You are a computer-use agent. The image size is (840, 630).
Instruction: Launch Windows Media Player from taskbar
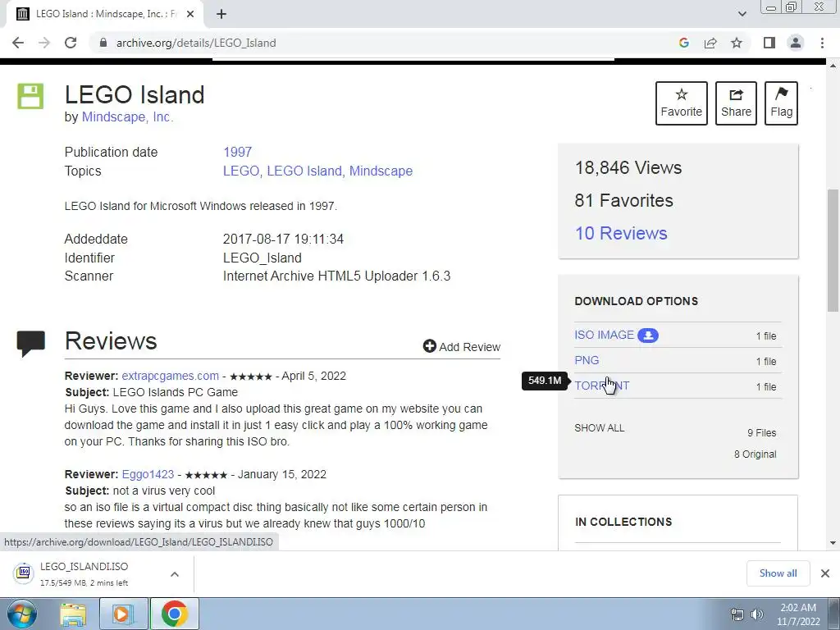[x=123, y=614]
